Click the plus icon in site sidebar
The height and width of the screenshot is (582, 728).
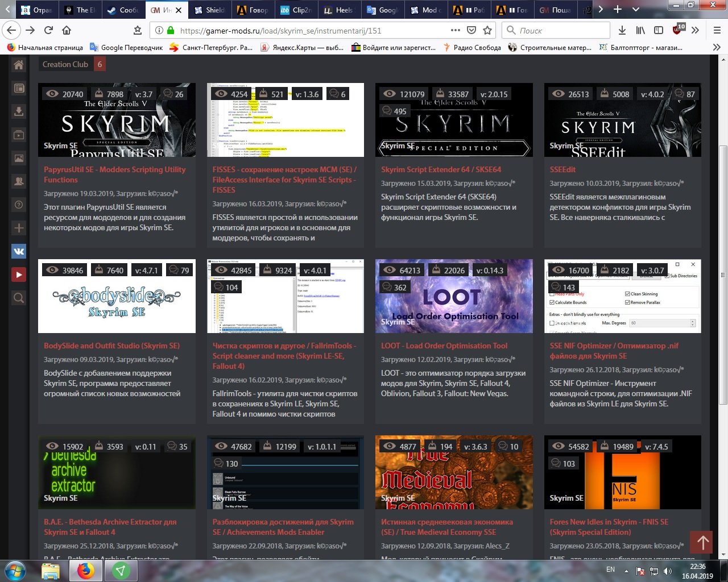[x=19, y=228]
